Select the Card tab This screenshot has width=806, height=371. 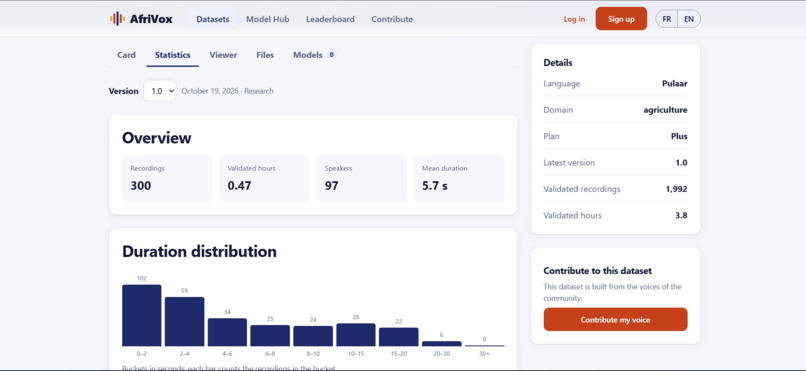[x=126, y=55]
